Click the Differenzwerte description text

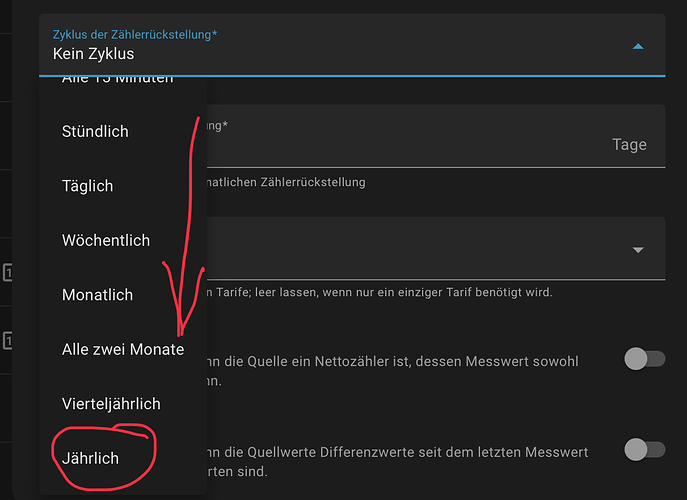click(x=400, y=460)
